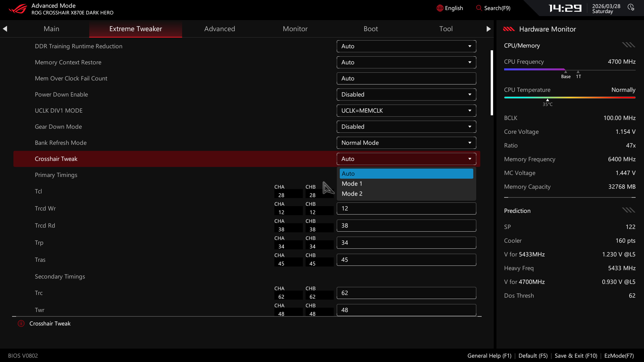This screenshot has height=362, width=644.
Task: Click Prediction section stripe icon
Action: click(628, 210)
